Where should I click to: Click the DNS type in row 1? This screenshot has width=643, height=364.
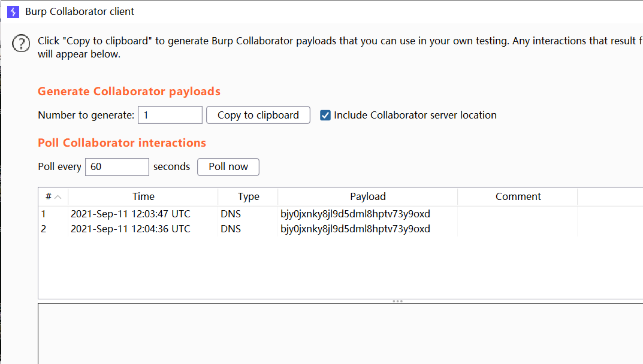tap(231, 214)
